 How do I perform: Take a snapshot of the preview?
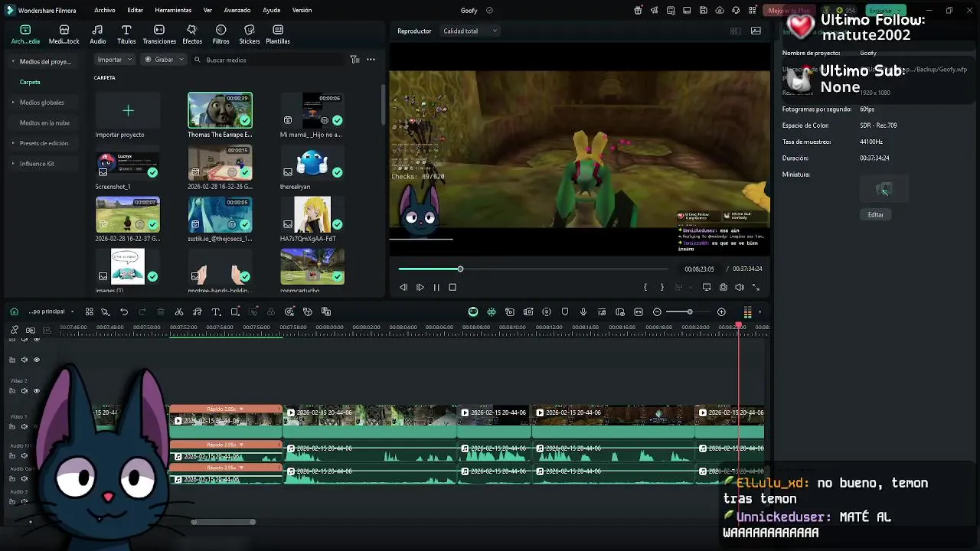coord(724,288)
